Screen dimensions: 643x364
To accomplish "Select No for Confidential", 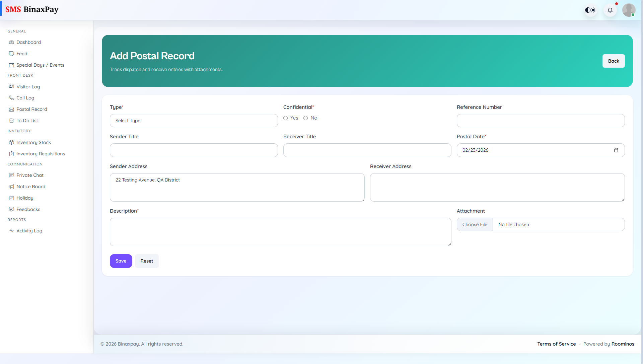I will pyautogui.click(x=305, y=118).
